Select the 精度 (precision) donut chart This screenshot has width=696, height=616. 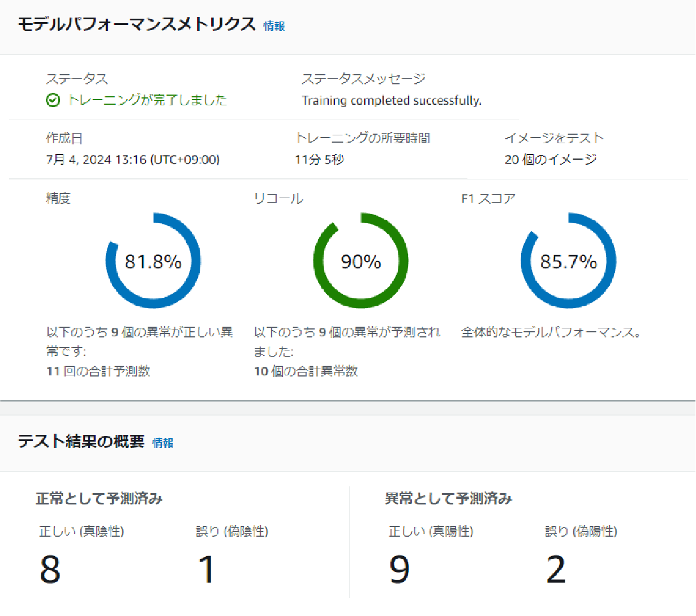[153, 260]
